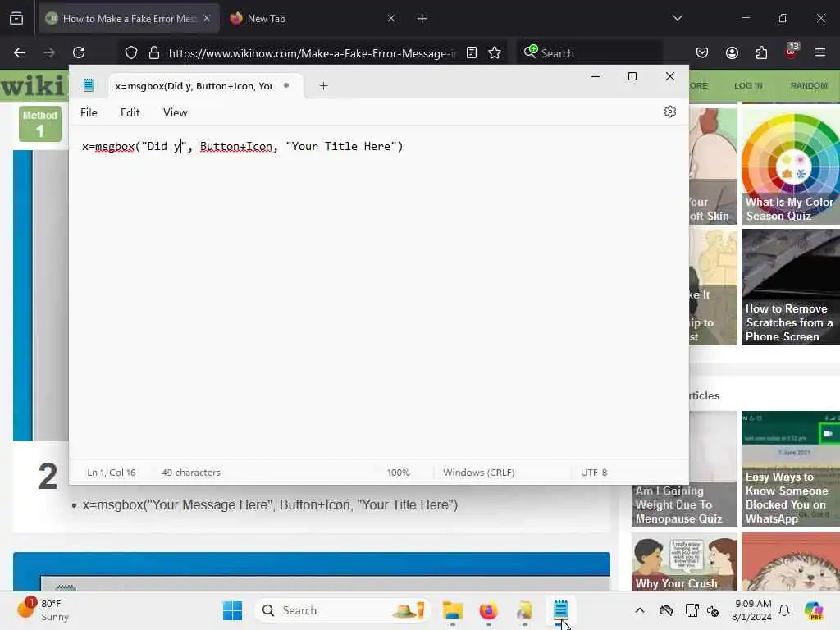Open the Copilot preview icon
The width and height of the screenshot is (840, 630).
pos(815,610)
